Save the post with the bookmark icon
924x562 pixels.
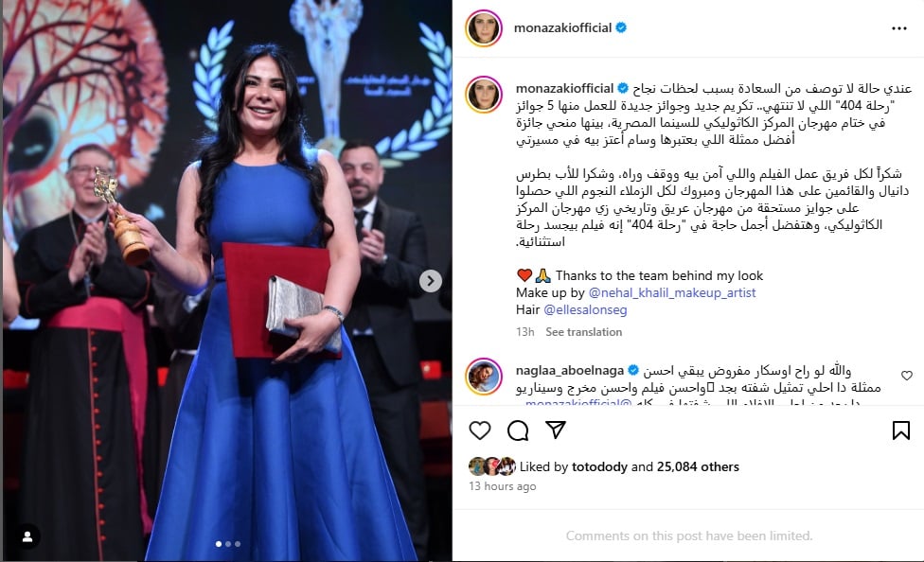900,430
